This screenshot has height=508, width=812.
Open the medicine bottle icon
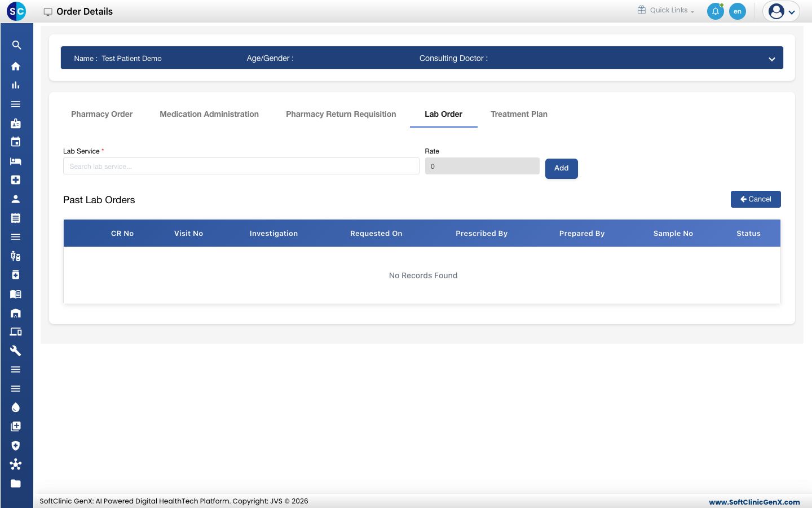point(16,275)
